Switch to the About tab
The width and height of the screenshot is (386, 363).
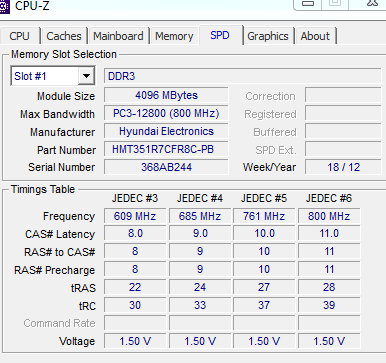click(x=315, y=36)
